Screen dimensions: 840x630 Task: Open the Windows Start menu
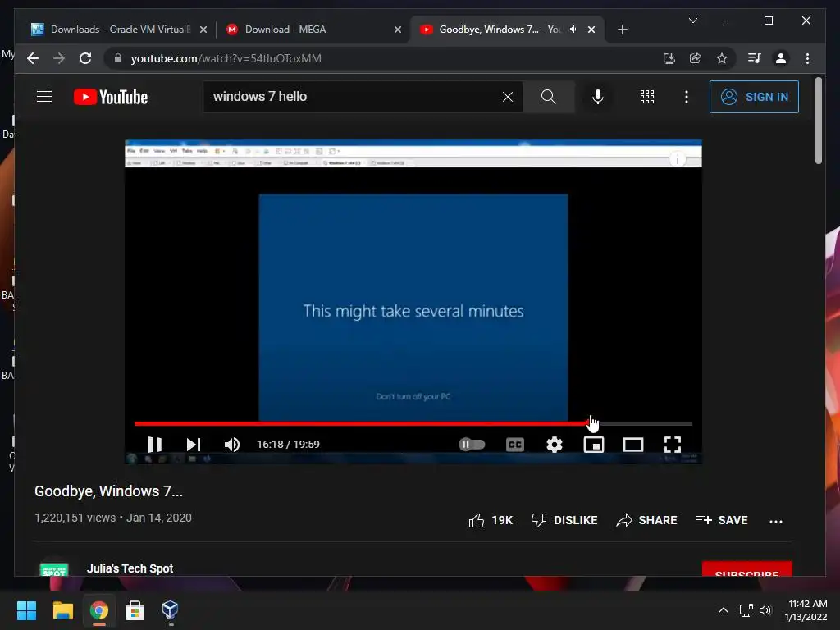click(26, 610)
